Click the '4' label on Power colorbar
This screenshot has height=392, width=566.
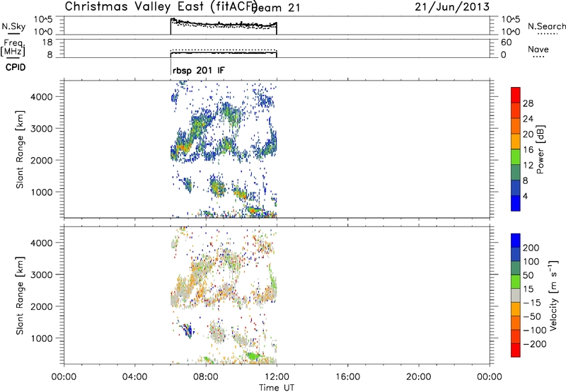525,197
